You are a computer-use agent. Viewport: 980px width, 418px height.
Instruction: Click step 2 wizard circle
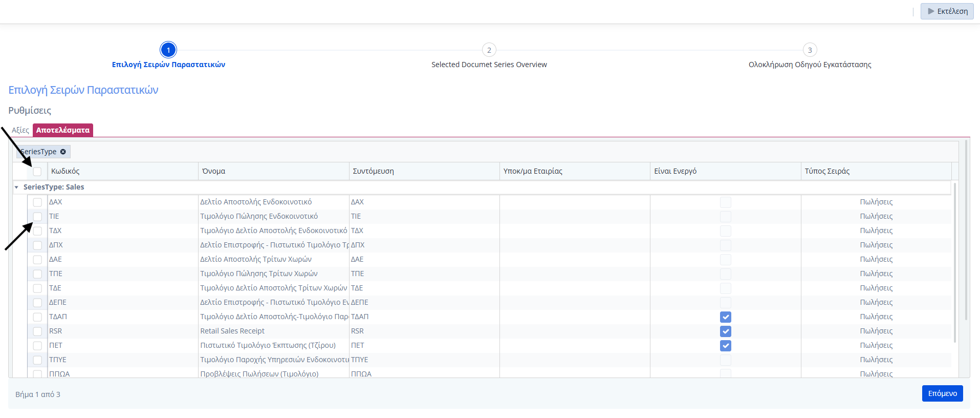tap(489, 50)
